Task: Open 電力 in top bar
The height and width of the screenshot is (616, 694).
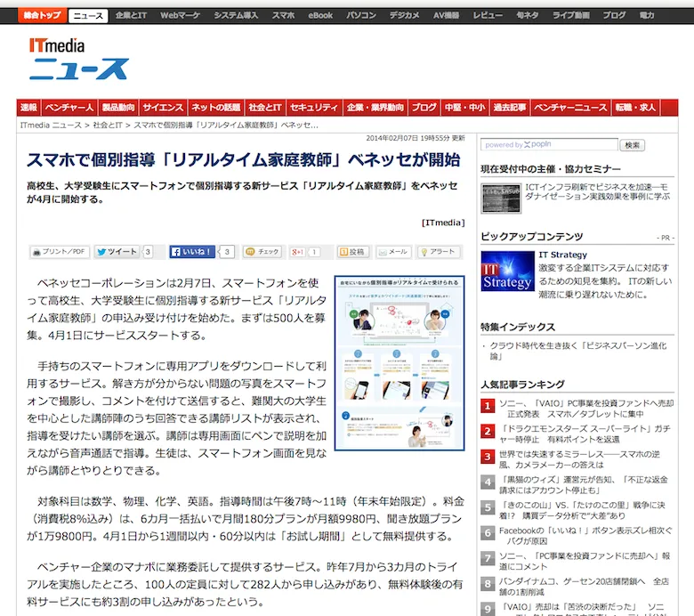Action: (x=647, y=15)
